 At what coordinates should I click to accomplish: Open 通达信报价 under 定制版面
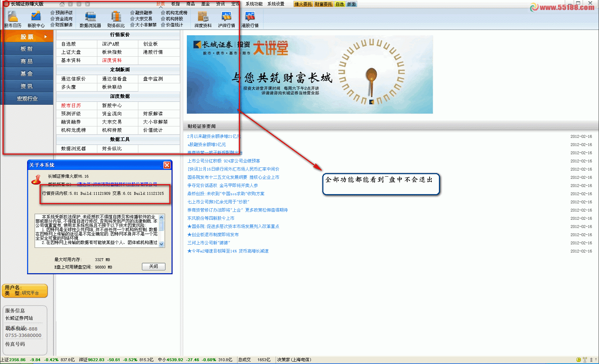point(73,79)
